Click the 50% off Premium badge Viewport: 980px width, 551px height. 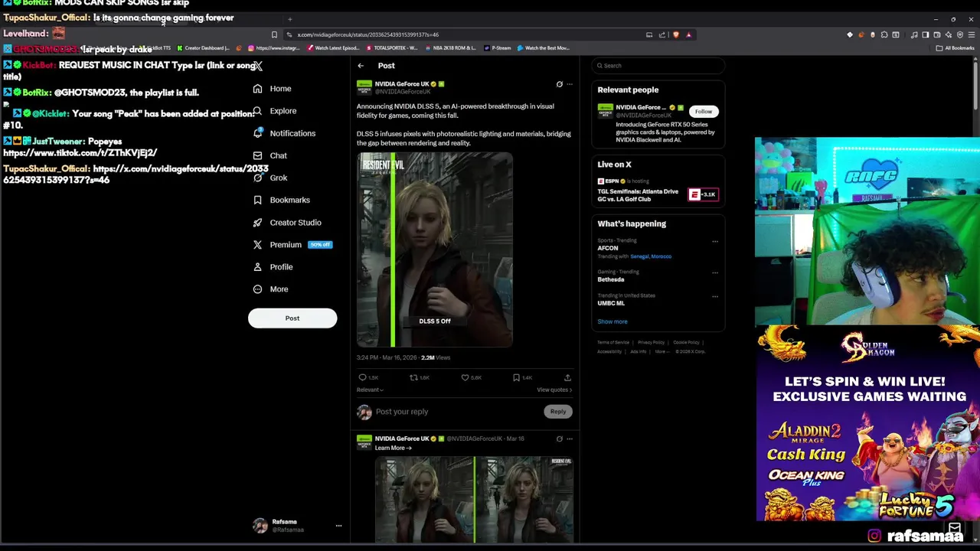coord(320,245)
